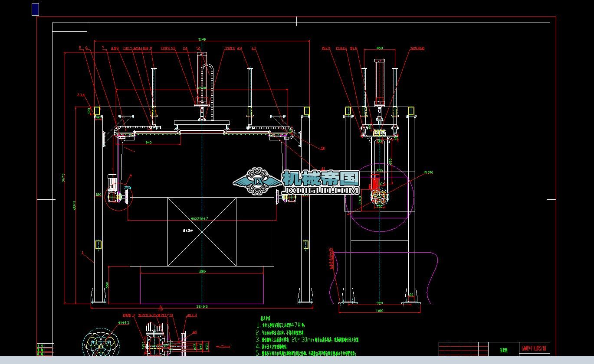
Task: Pick part callout number 48
Action: 194,332
